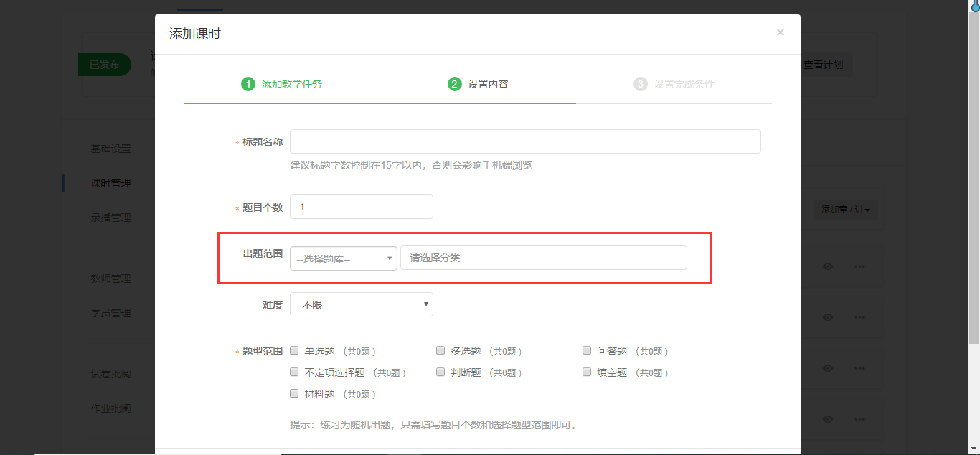Open the 添加章/讲 dropdown
Viewport: 980px width, 455px height.
click(845, 210)
